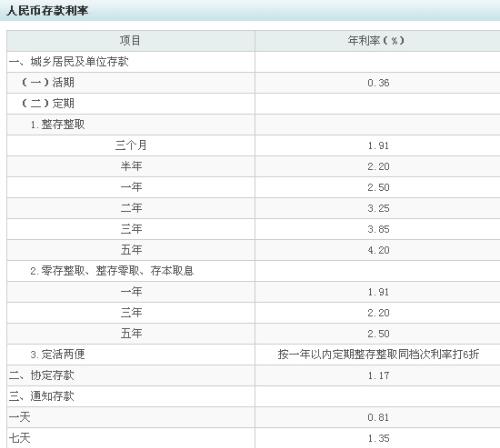Select the 半年 rate value 2.20

[x=378, y=166]
